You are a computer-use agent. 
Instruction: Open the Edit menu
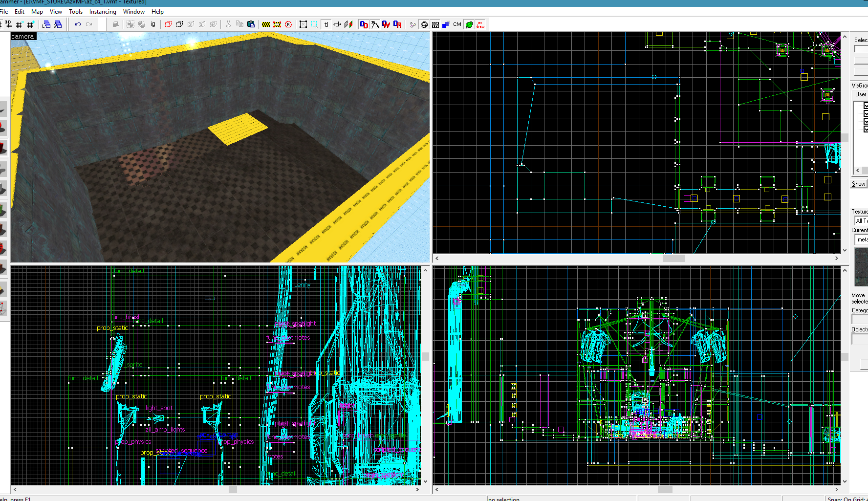click(x=20, y=12)
